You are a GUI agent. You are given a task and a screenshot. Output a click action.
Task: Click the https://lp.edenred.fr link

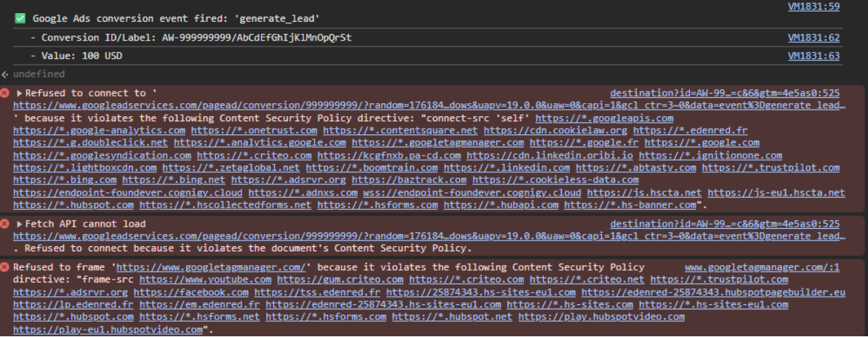click(73, 304)
